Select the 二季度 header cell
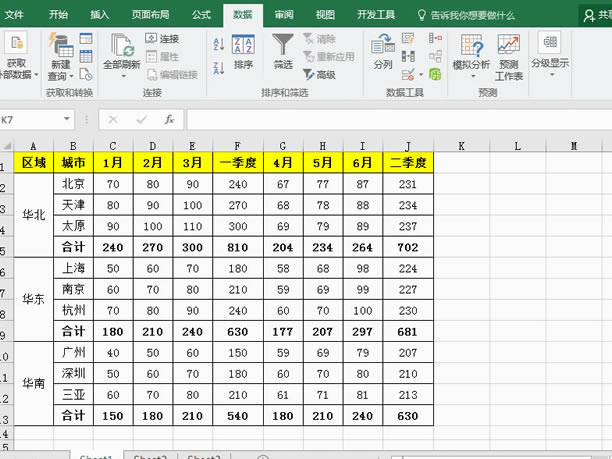Image resolution: width=612 pixels, height=459 pixels. tap(408, 162)
